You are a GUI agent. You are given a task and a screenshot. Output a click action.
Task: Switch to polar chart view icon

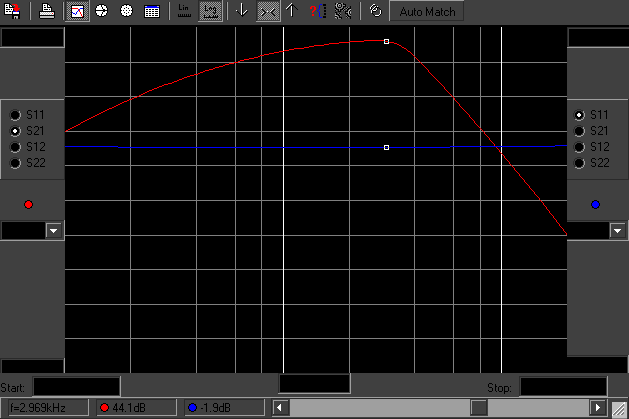click(126, 12)
